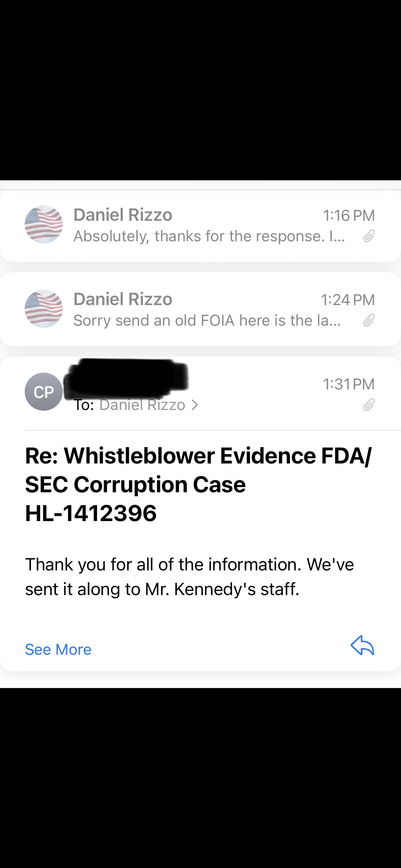This screenshot has width=401, height=868.
Task: Tap the 1:31 PM timestamp
Action: coord(349,384)
